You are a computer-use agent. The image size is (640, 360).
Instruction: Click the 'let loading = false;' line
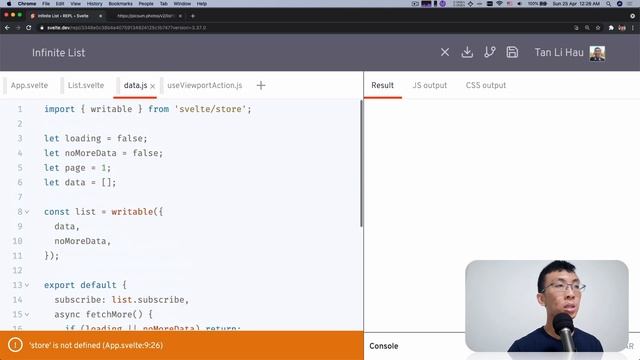(96, 138)
